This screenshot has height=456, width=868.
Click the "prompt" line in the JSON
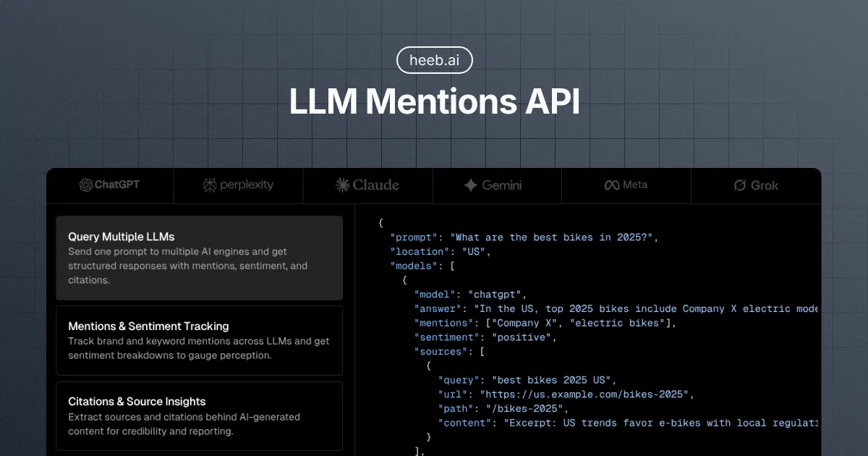(x=524, y=237)
